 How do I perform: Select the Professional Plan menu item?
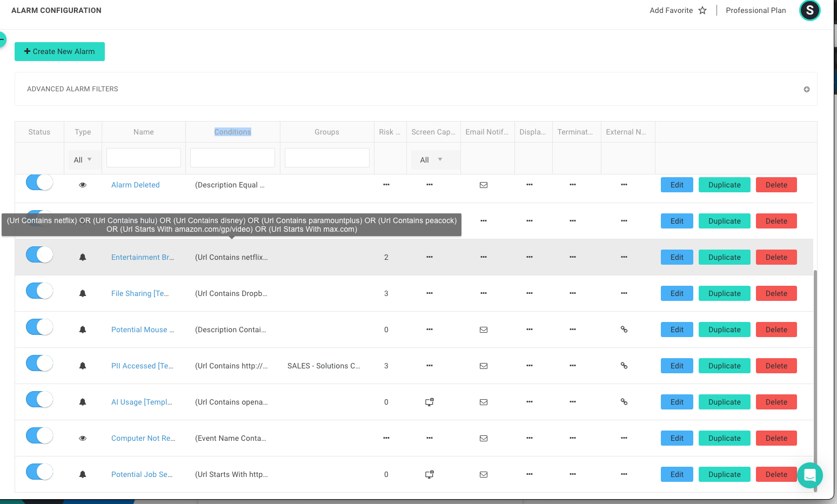[755, 10]
